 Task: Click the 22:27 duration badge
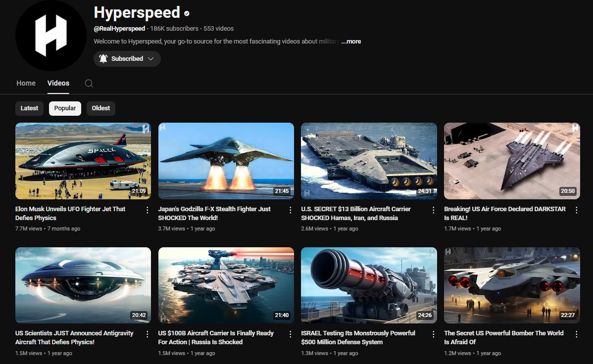point(568,315)
